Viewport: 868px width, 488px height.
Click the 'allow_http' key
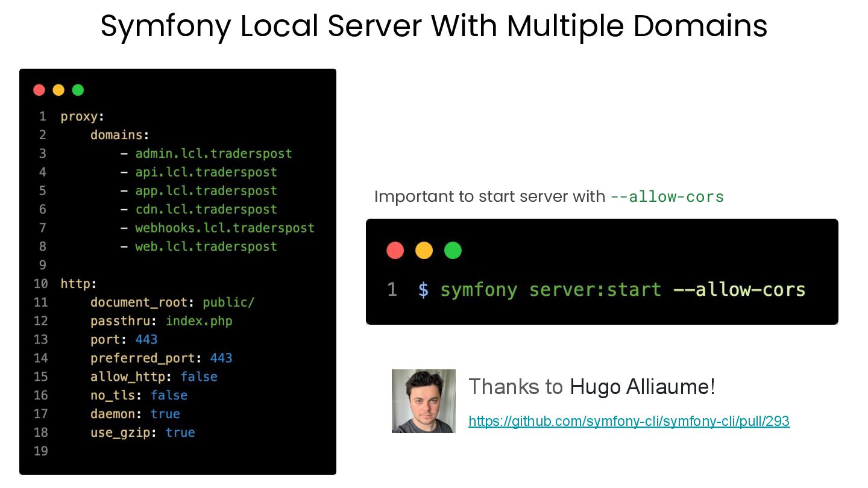127,377
